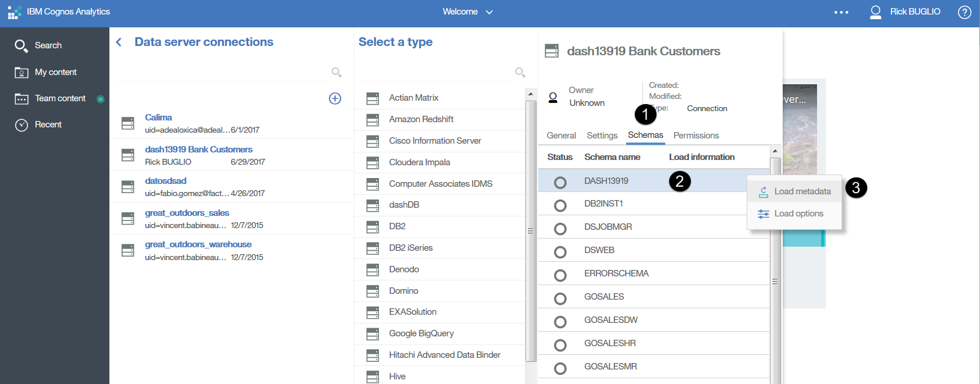Open the datosdsad connection link
This screenshot has width=980, height=384.
coord(166,181)
